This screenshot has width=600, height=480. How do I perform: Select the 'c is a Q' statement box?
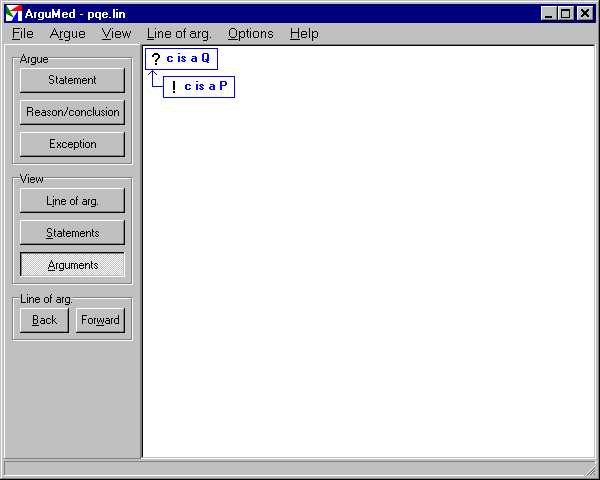(x=181, y=59)
